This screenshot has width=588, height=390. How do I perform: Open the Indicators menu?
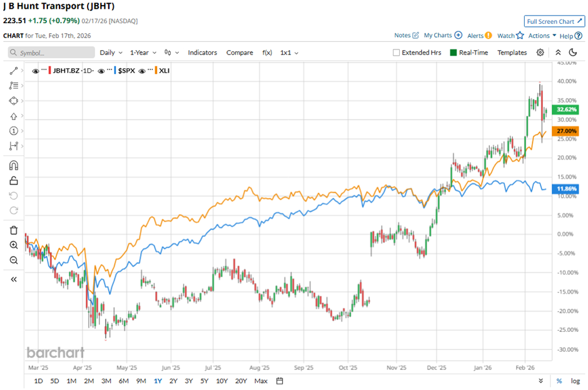pyautogui.click(x=202, y=53)
